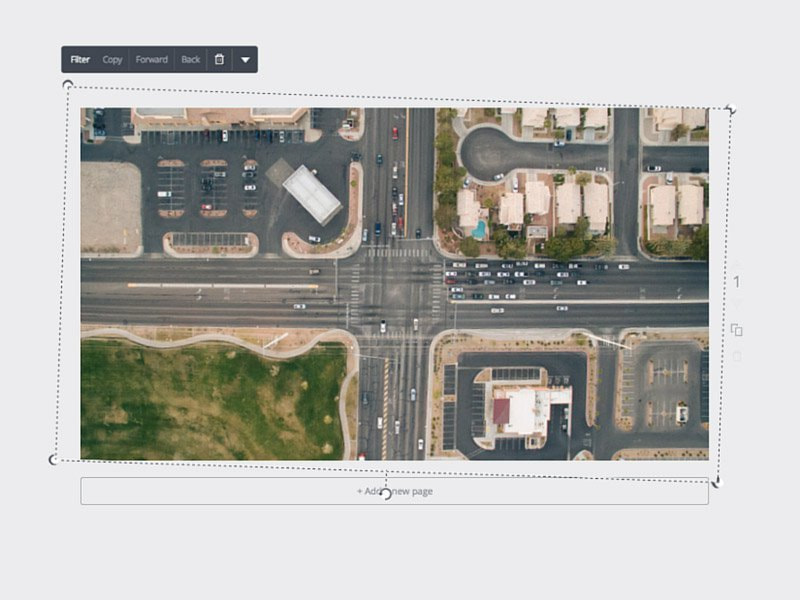
Task: Click the bottom-left corner resize handle
Action: pyautogui.click(x=54, y=459)
